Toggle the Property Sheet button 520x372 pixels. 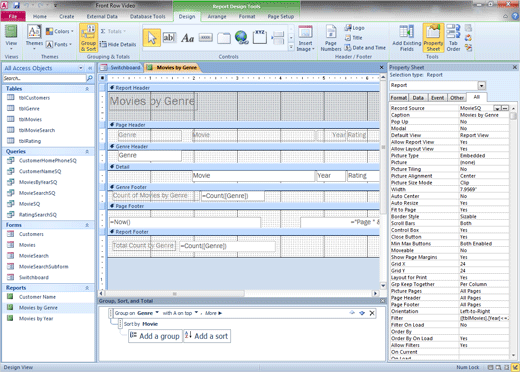click(x=433, y=38)
